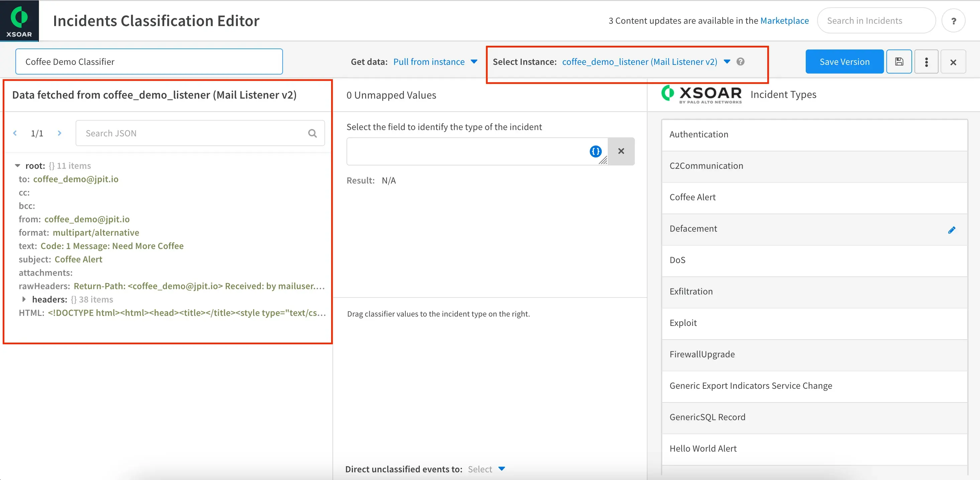Click the HTML DOCTYPE JSON entry

(x=172, y=313)
